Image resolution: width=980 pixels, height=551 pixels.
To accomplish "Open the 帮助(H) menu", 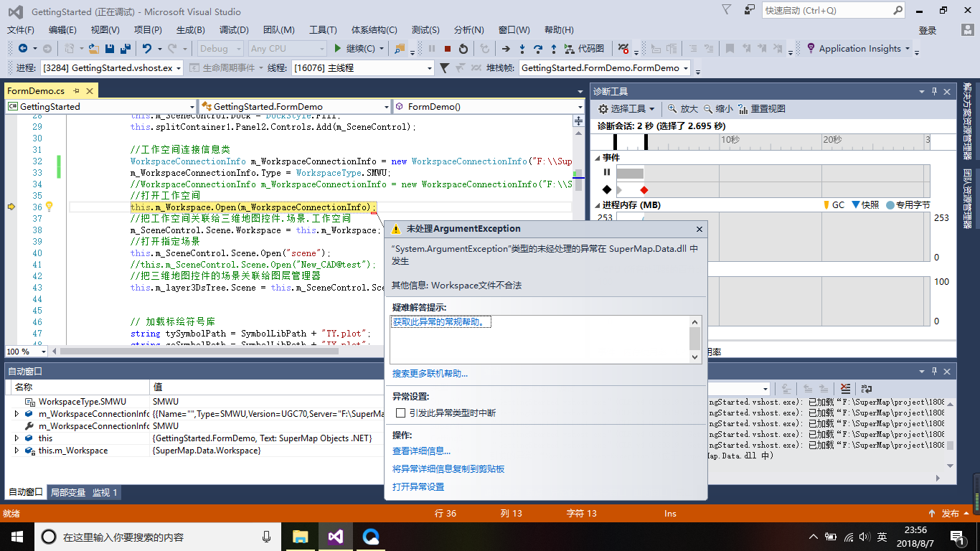I will [559, 30].
